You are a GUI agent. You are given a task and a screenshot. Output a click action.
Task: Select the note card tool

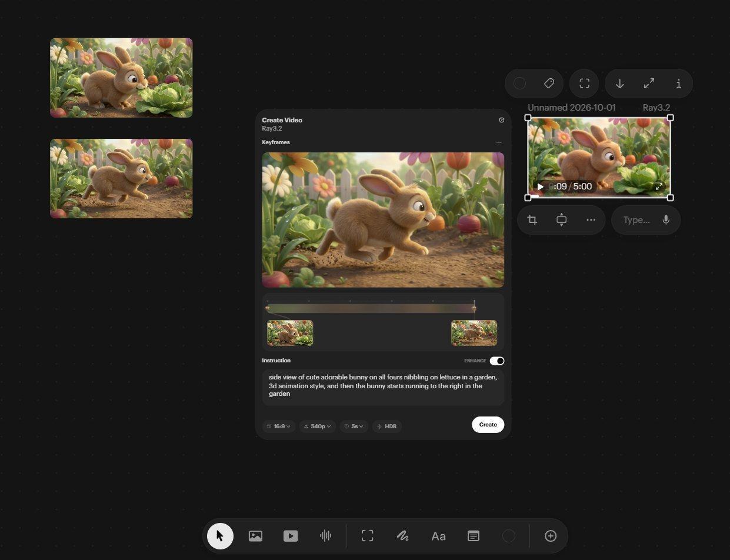pos(474,536)
